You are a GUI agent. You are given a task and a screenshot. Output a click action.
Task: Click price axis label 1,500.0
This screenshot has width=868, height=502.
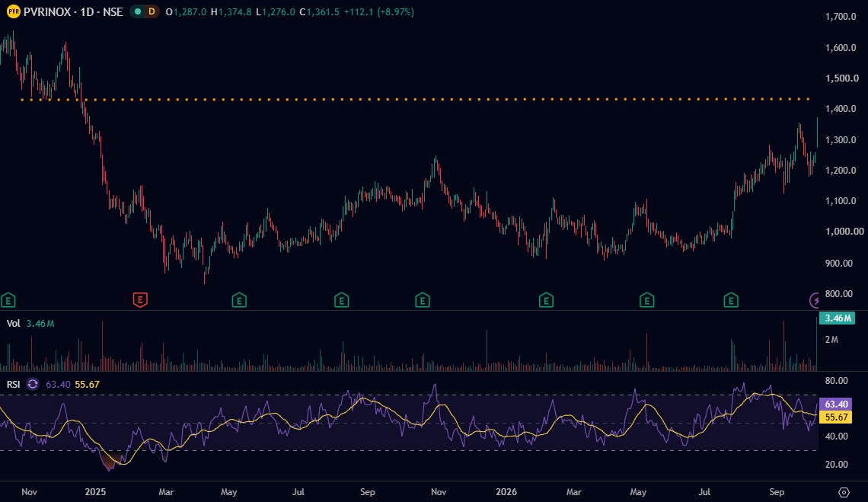pos(842,78)
